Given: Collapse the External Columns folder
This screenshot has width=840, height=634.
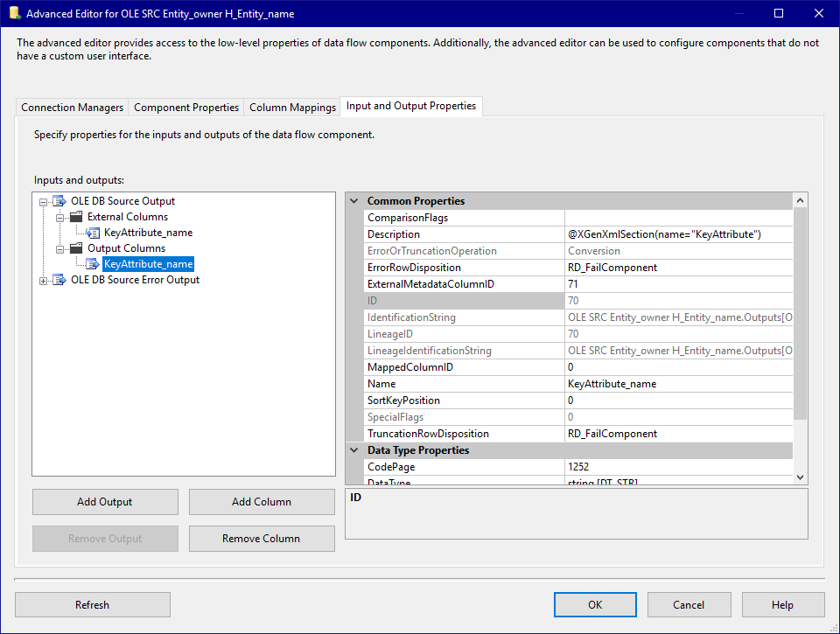Looking at the screenshot, I should (59, 218).
